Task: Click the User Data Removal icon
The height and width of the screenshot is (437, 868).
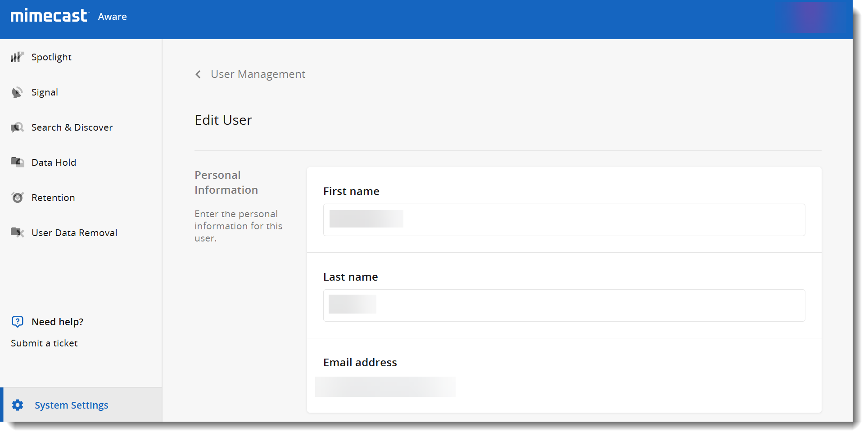Action: pos(17,232)
